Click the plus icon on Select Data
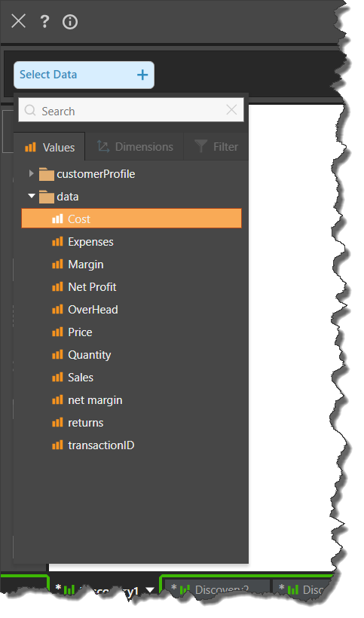The height and width of the screenshot is (618, 364). tap(142, 75)
